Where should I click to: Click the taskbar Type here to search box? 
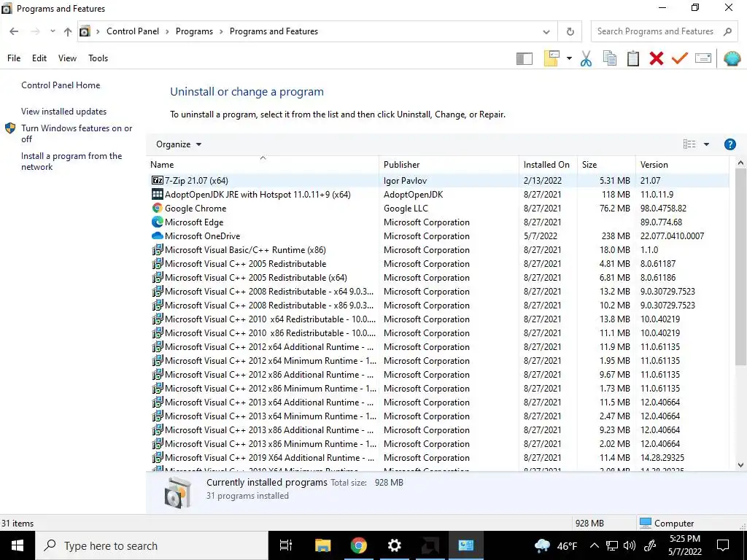[152, 545]
